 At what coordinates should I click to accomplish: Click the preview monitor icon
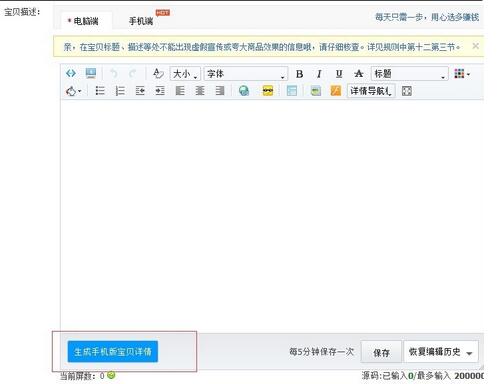coord(91,73)
